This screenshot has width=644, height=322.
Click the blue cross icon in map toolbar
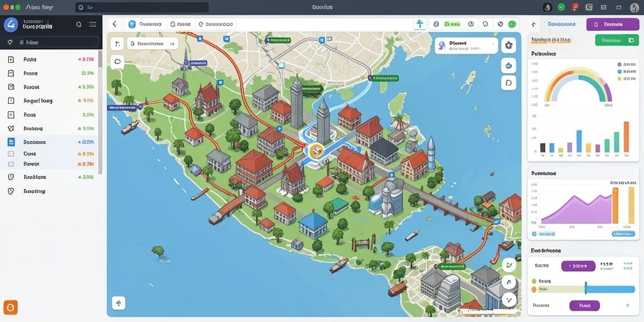[419, 24]
